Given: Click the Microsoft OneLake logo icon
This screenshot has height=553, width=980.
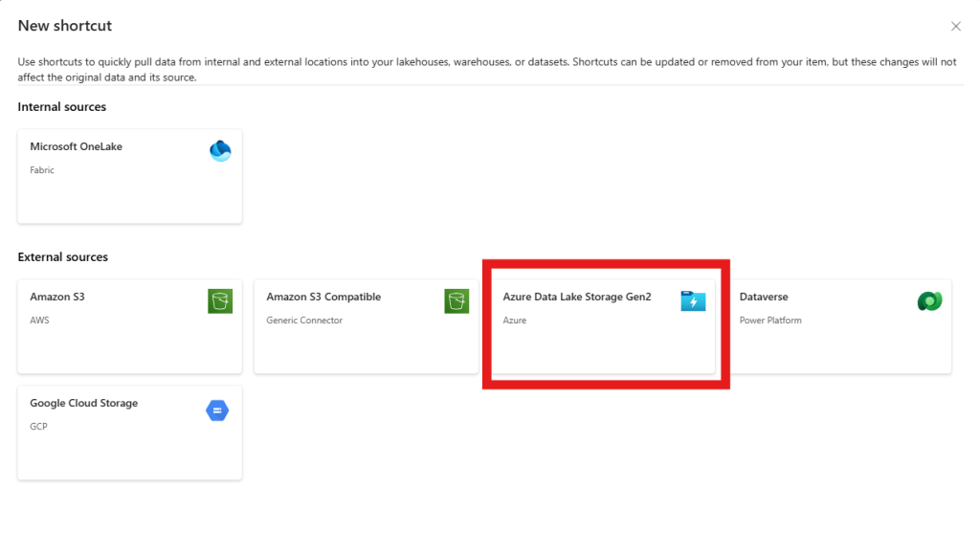Looking at the screenshot, I should pos(220,151).
